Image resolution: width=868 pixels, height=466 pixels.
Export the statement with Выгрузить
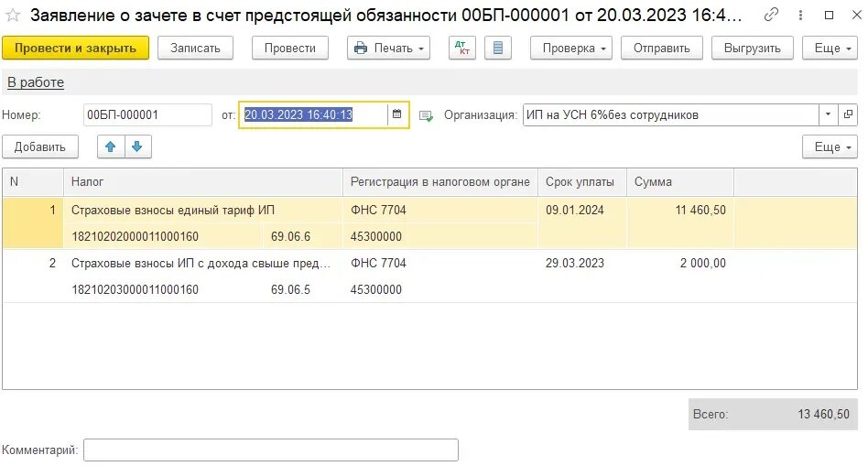752,49
